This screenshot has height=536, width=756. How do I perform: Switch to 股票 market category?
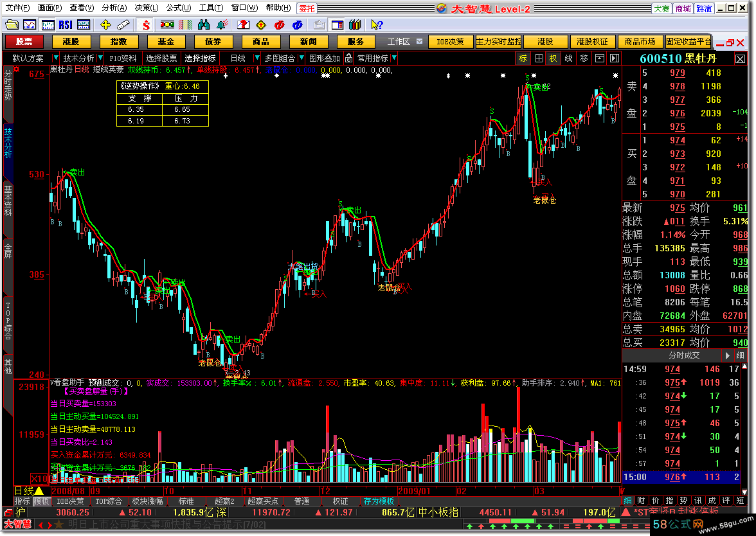[24, 41]
